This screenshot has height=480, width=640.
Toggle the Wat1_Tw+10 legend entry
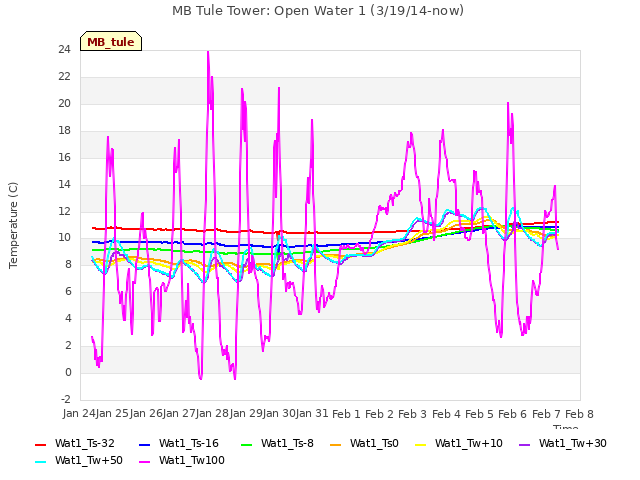point(459,444)
